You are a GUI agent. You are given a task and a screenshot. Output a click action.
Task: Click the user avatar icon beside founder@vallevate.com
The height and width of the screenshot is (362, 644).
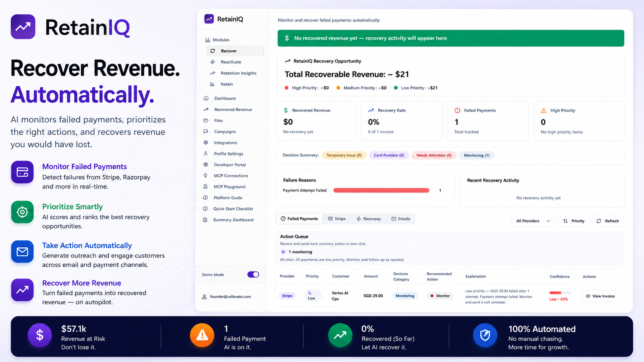pos(205,297)
